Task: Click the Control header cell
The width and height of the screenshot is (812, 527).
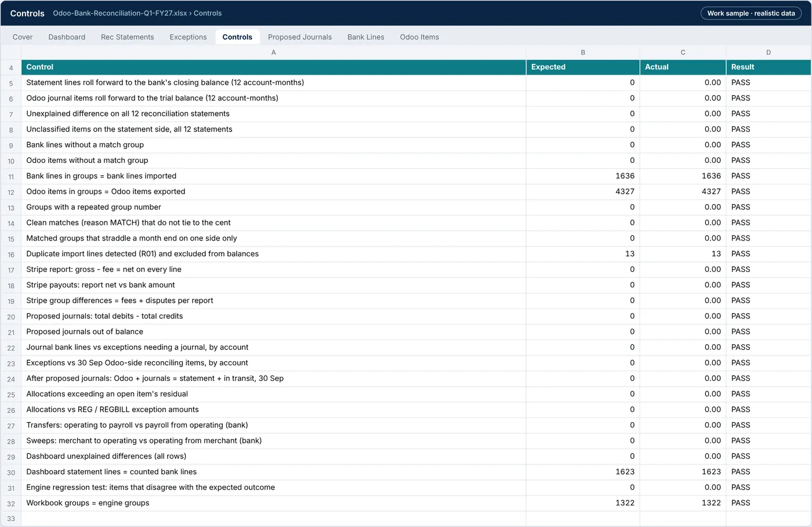Action: click(x=274, y=67)
